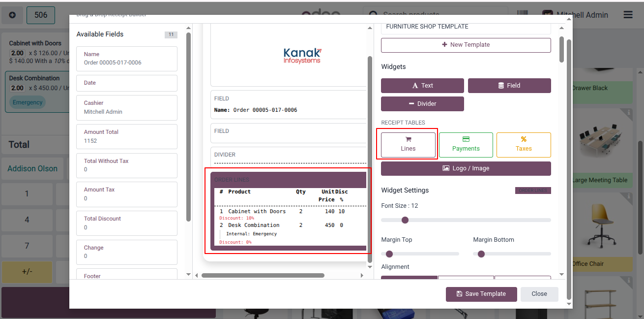The image size is (644, 319).
Task: Click info icon on Large Meeting Table card
Action: coord(629,112)
